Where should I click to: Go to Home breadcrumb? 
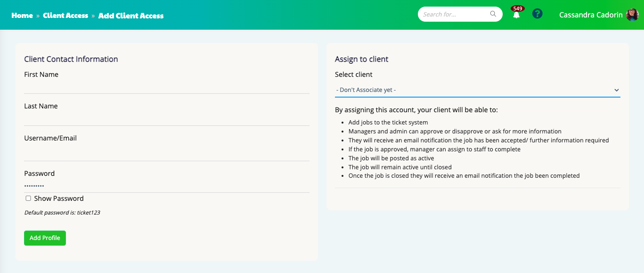pyautogui.click(x=22, y=16)
